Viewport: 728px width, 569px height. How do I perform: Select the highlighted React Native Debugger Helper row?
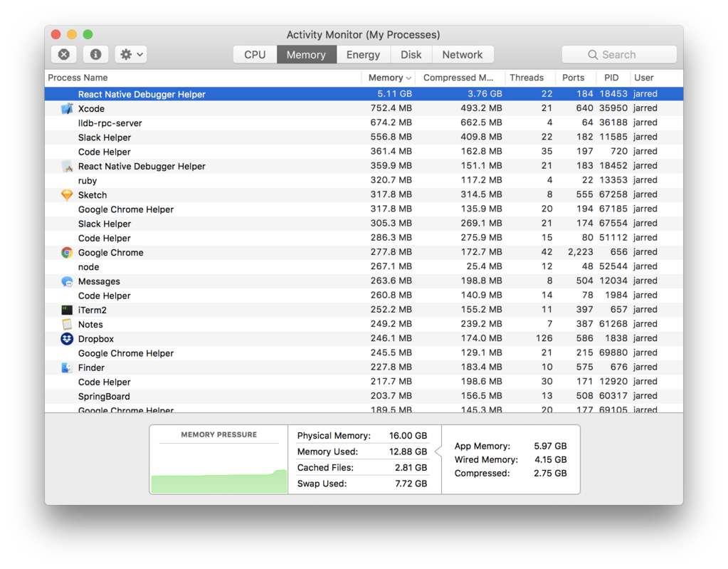(x=364, y=94)
